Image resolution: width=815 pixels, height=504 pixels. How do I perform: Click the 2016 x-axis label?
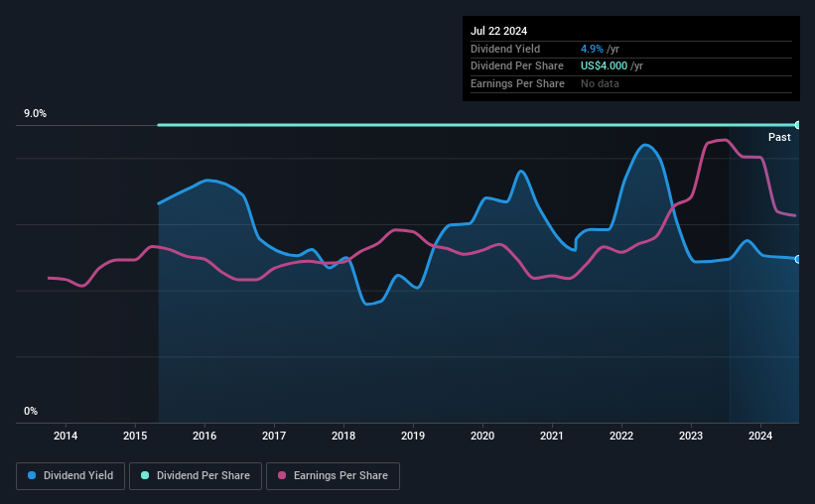(204, 436)
